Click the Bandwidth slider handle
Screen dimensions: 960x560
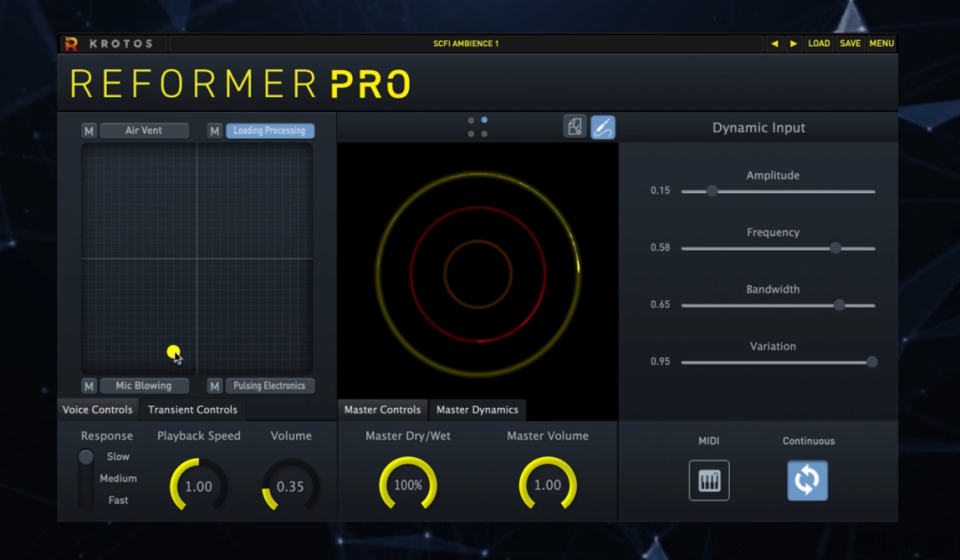click(x=839, y=305)
